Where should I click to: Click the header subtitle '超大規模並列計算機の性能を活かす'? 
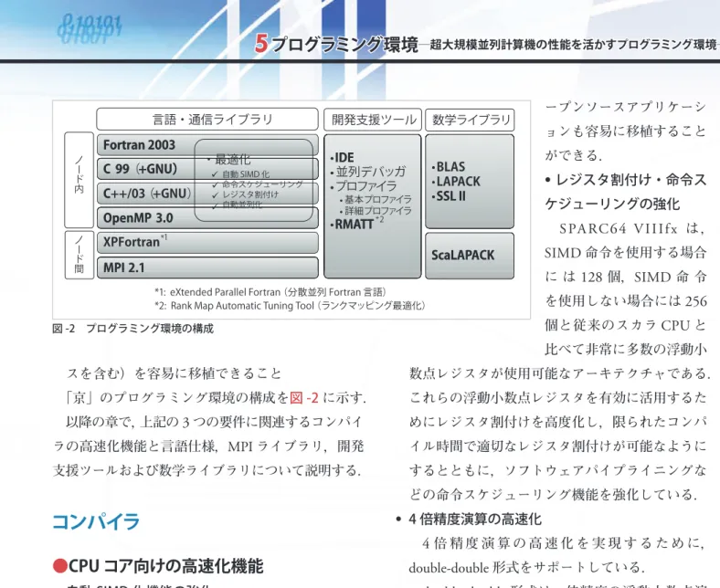point(523,45)
